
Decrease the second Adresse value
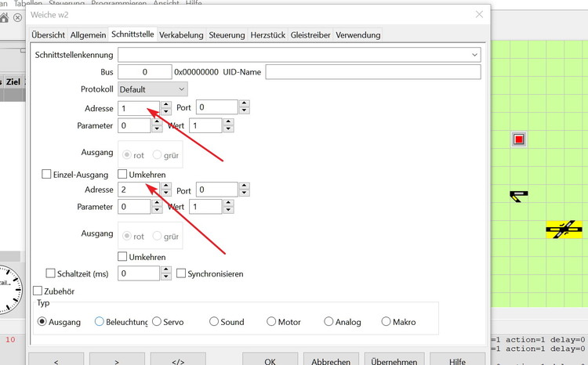[x=166, y=193]
